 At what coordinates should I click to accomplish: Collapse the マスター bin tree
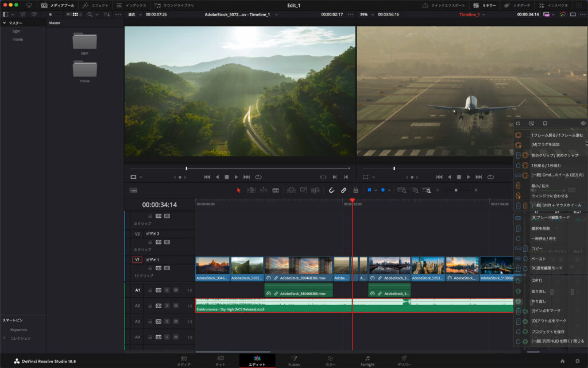point(4,23)
